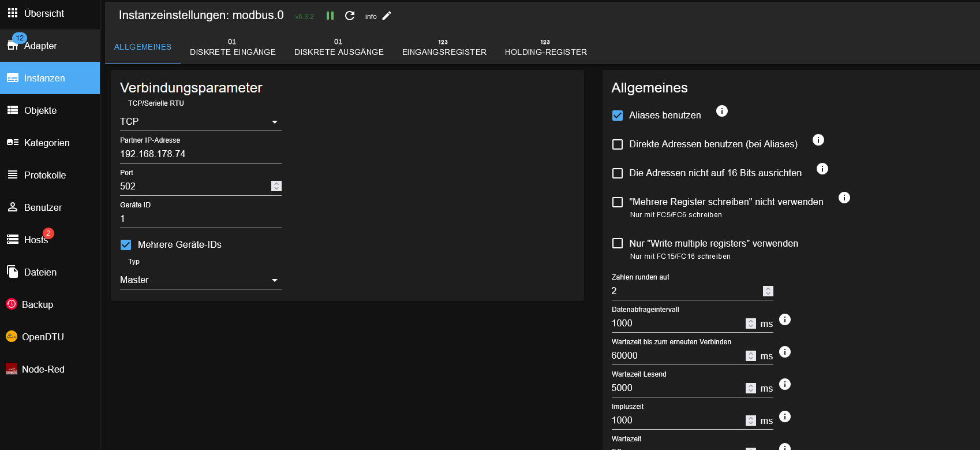Uncheck Mehrere Geräte-IDs checkbox

click(x=126, y=245)
